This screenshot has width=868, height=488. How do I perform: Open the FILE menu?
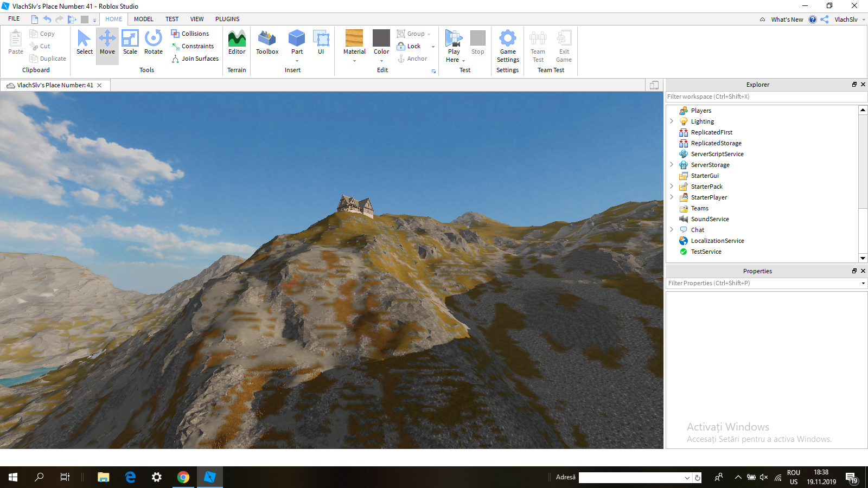(x=14, y=19)
